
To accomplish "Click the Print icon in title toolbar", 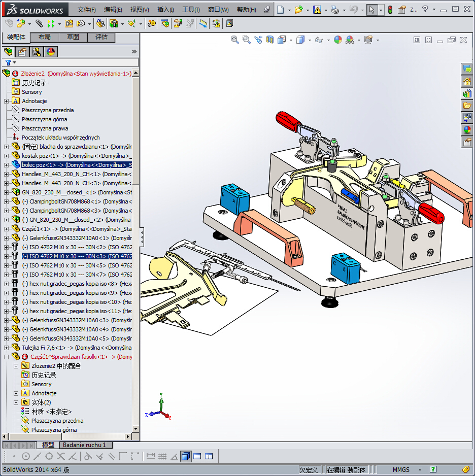I will tap(335, 10).
